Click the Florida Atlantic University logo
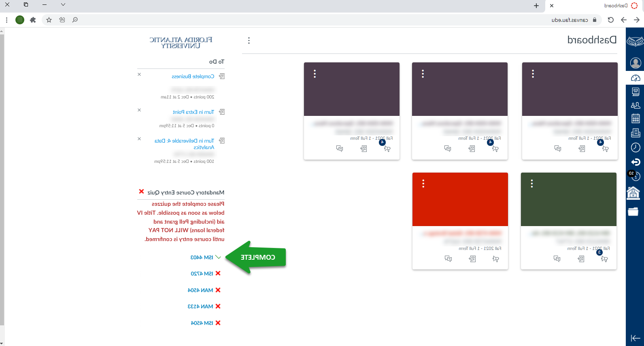The height and width of the screenshot is (346, 644). pos(181,43)
